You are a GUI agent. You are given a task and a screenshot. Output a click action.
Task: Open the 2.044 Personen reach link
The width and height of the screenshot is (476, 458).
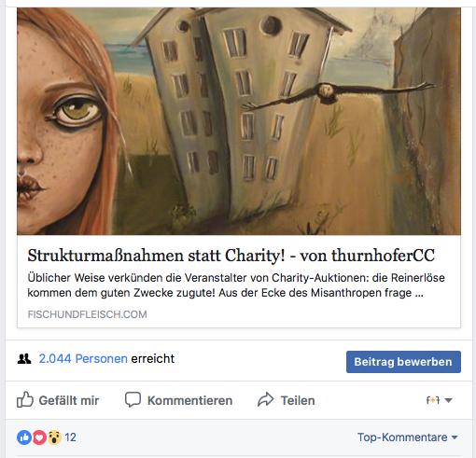(x=83, y=358)
